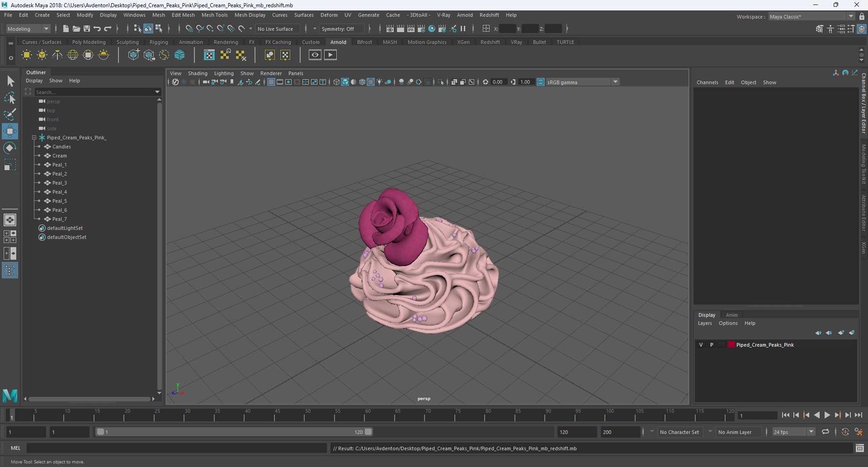868x467 pixels.
Task: Click Channels in the Channel Box
Action: click(x=707, y=82)
